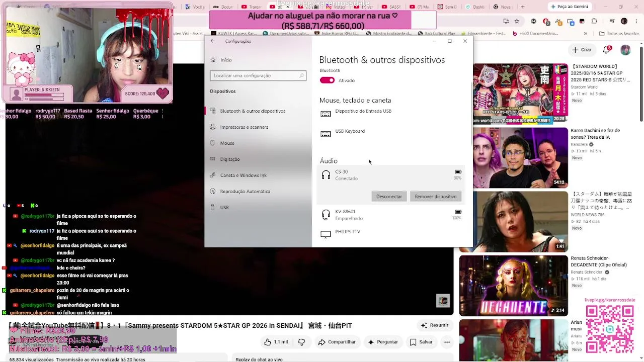Bookmark this page with the star icon

[x=517, y=21]
